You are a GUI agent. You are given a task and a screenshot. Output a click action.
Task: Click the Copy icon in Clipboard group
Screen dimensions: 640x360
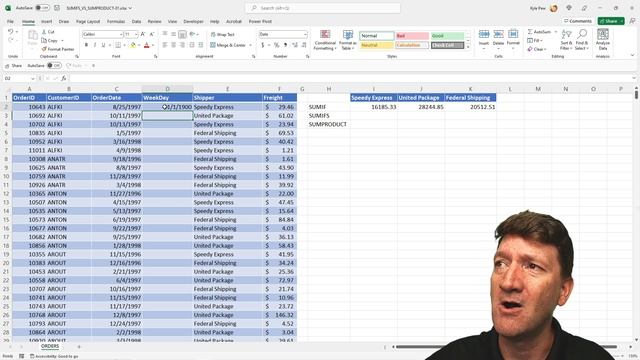[44, 40]
